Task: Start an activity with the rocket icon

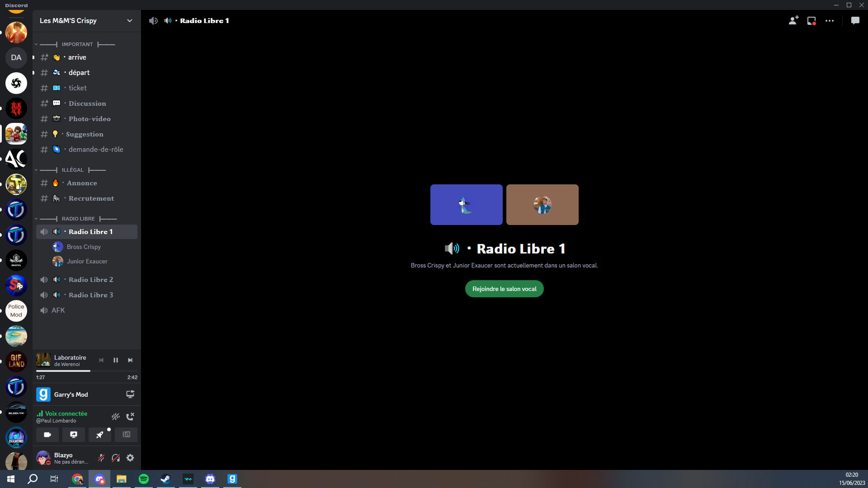Action: 100,435
